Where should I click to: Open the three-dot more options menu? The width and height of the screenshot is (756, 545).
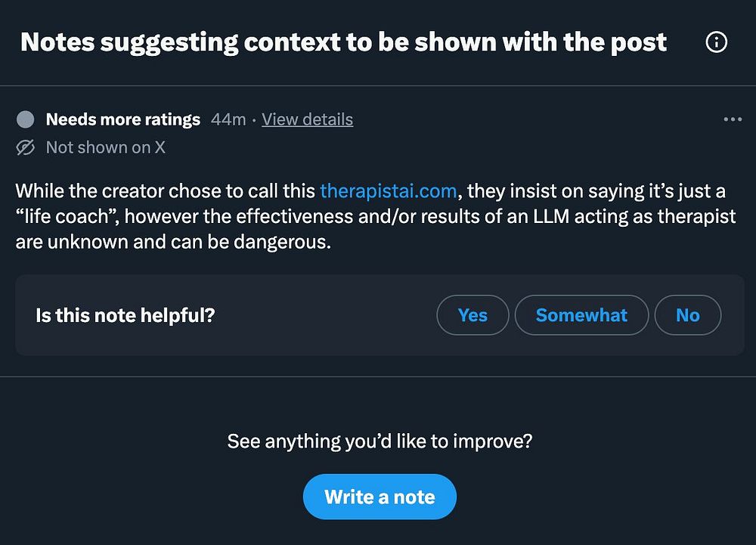[x=733, y=119]
